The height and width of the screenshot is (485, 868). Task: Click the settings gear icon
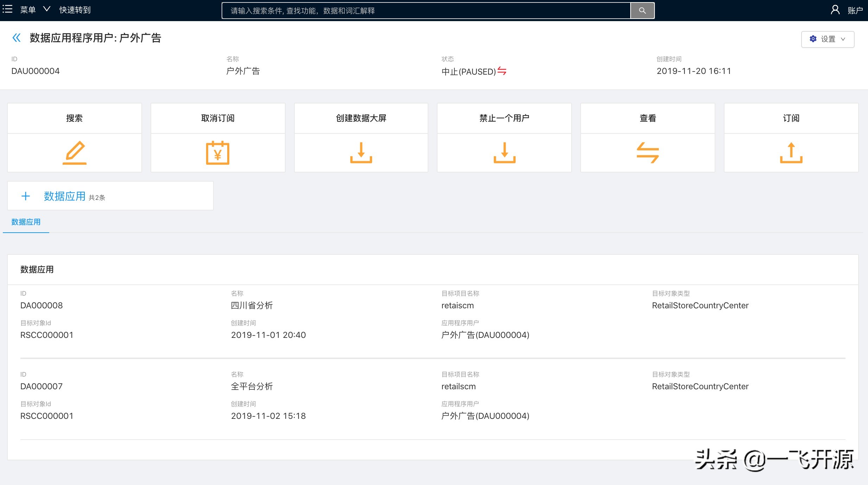tap(812, 39)
